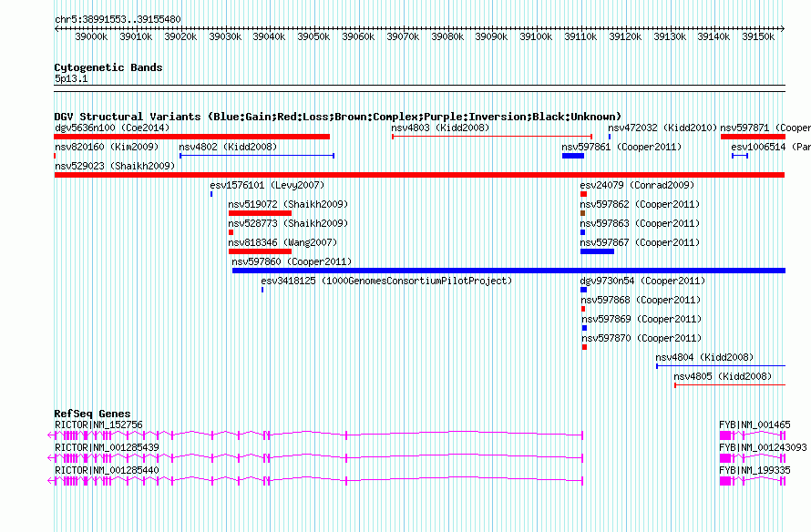This screenshot has width=811, height=532.
Task: Click the 39100k ruler position
Action: [x=536, y=36]
